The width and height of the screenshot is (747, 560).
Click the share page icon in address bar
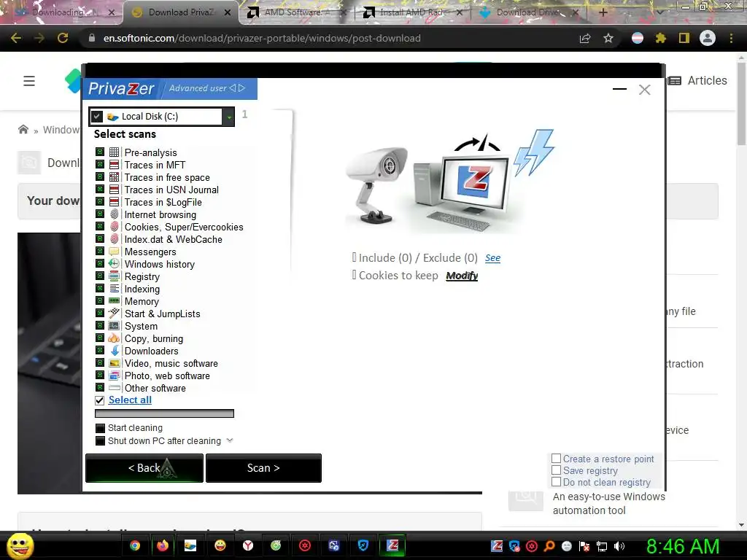point(585,38)
